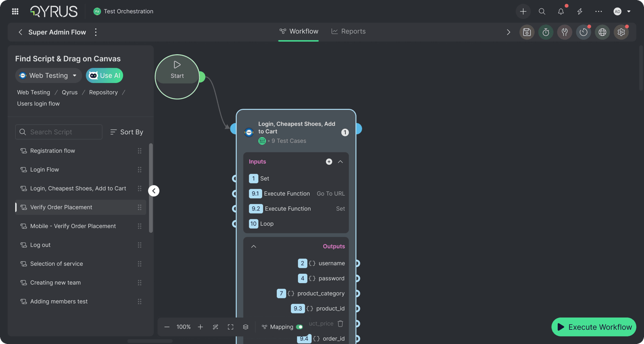This screenshot has width=644, height=344.
Task: Open Super Admin Flow options kebab menu
Action: 96,32
